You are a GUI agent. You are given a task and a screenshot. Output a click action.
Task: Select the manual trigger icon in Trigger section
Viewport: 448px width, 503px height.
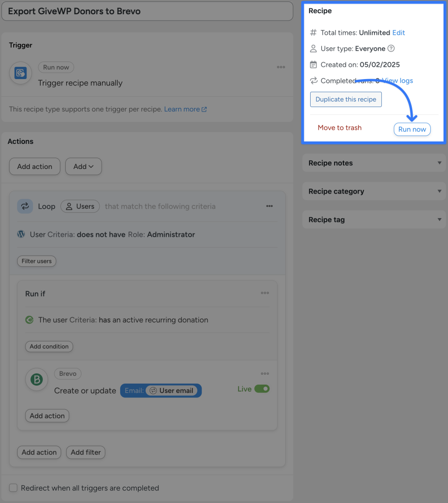20,72
